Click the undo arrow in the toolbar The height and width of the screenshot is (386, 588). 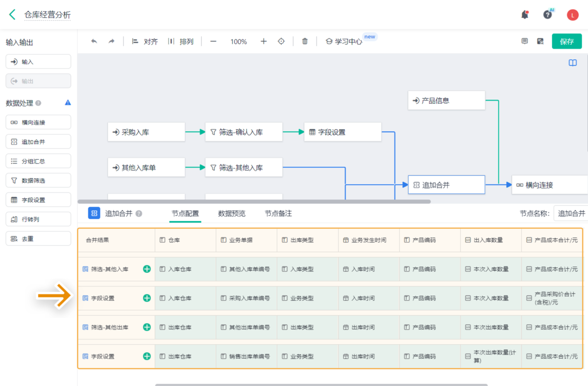94,42
